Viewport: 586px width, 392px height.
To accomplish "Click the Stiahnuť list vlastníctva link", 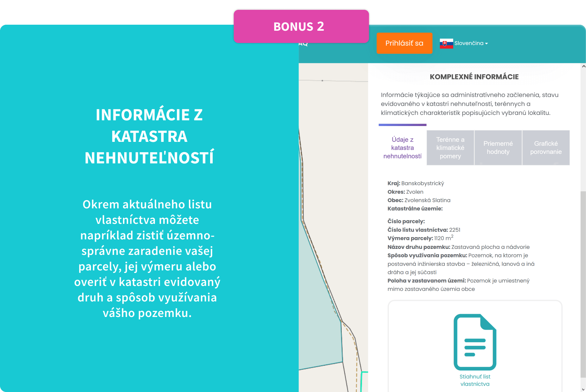I will [x=475, y=380].
